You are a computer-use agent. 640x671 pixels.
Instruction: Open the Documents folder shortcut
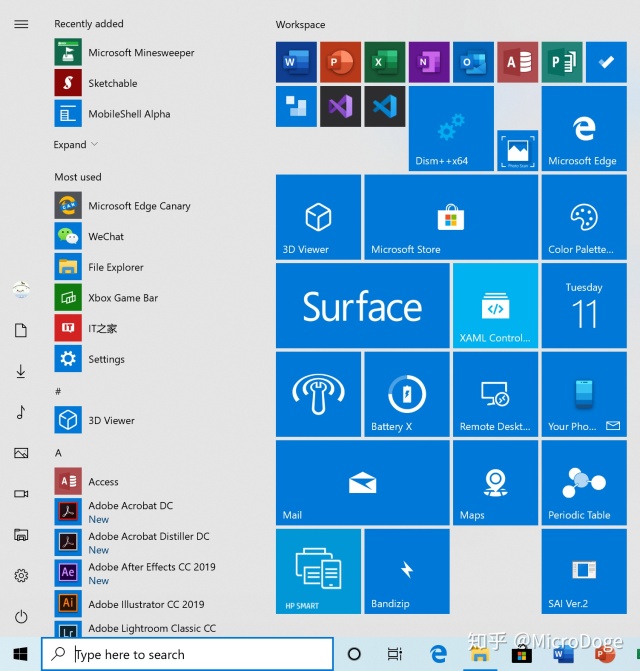[21, 330]
